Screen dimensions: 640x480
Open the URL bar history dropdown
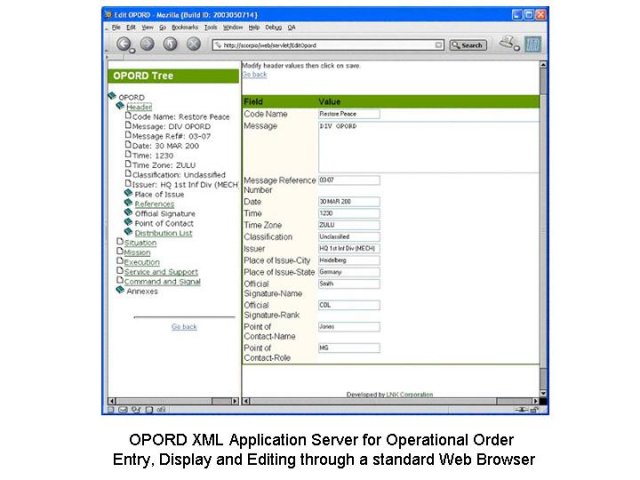439,45
